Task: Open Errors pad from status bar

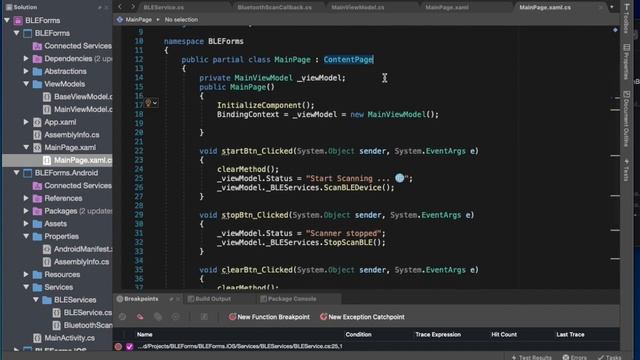Action: pos(574,357)
